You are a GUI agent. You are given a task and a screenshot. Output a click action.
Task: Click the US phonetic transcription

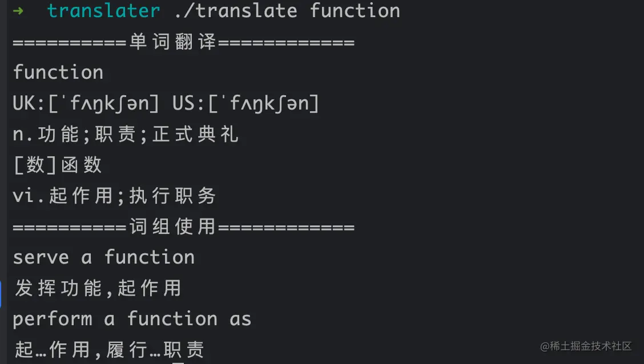[x=246, y=104]
